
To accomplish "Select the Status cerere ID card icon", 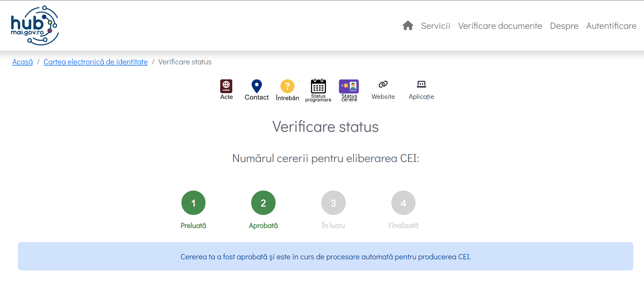I will (349, 86).
